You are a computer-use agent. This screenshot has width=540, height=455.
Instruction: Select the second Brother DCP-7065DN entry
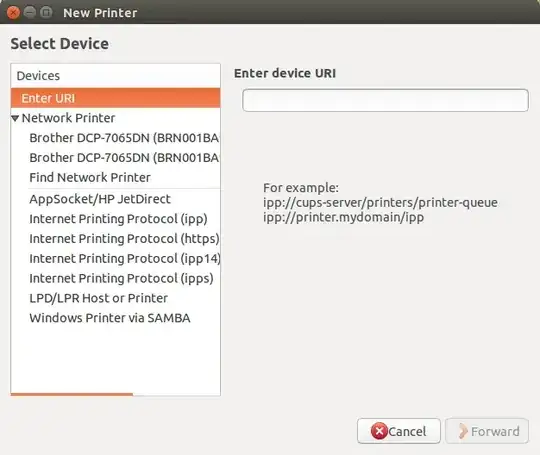tap(124, 158)
